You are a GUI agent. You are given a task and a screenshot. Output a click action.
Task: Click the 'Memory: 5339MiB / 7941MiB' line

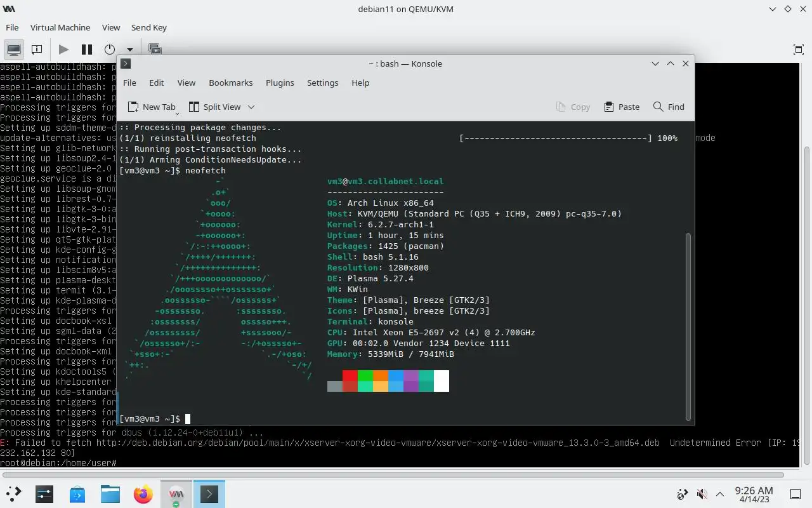(391, 354)
